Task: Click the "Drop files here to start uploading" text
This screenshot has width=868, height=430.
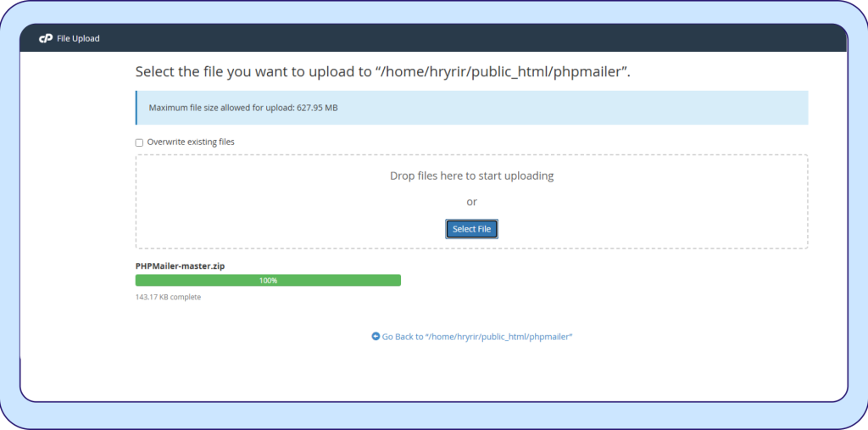Action: tap(471, 176)
